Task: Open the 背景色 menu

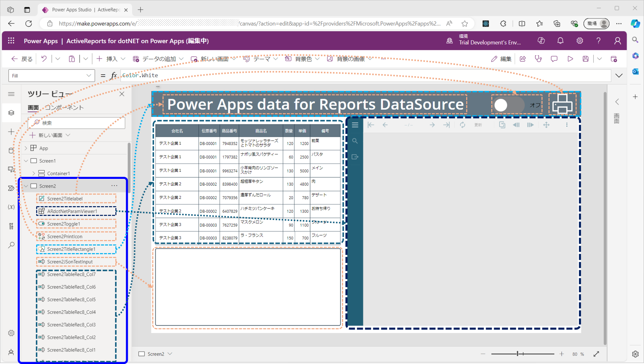Action: pos(302,59)
